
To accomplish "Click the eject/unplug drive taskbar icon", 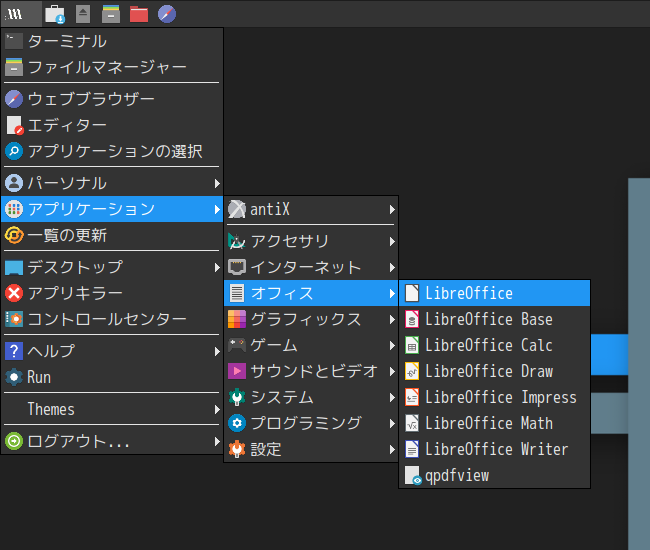I will coord(83,14).
